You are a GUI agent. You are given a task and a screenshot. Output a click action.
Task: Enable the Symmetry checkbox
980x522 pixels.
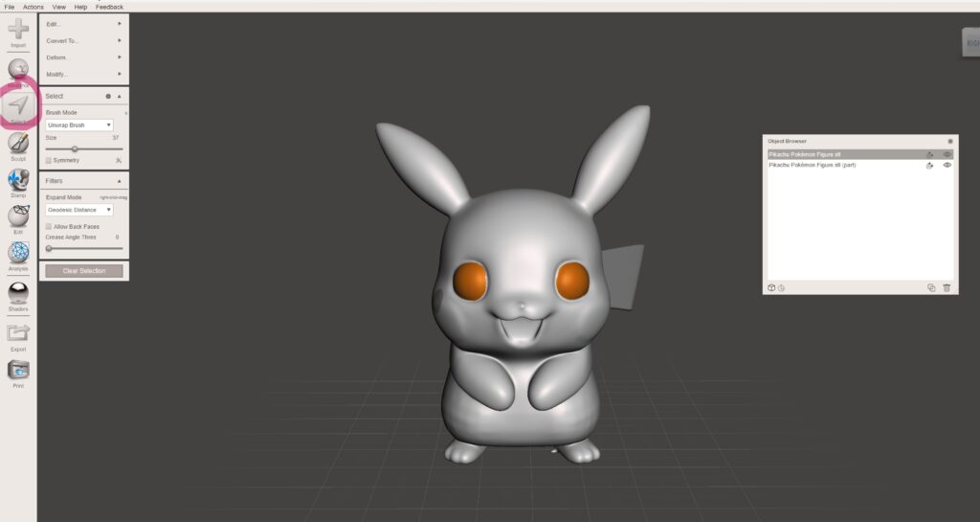(x=49, y=160)
